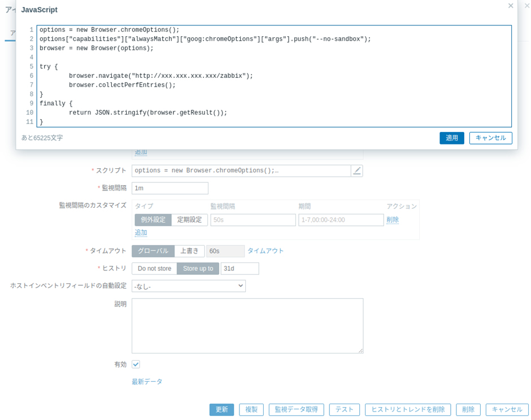
Task: Click 適用 to apply the script
Action: click(x=451, y=138)
